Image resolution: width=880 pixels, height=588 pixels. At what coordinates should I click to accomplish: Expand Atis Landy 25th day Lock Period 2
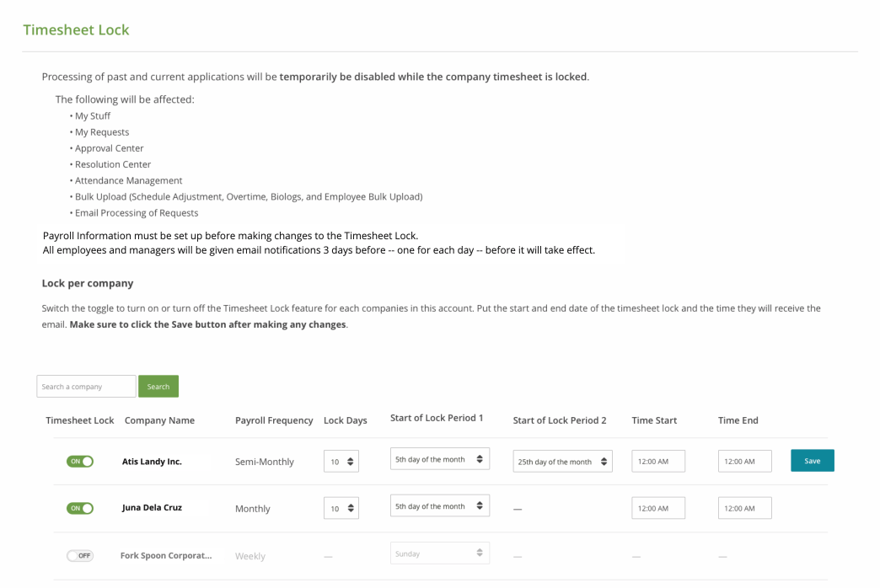click(562, 462)
